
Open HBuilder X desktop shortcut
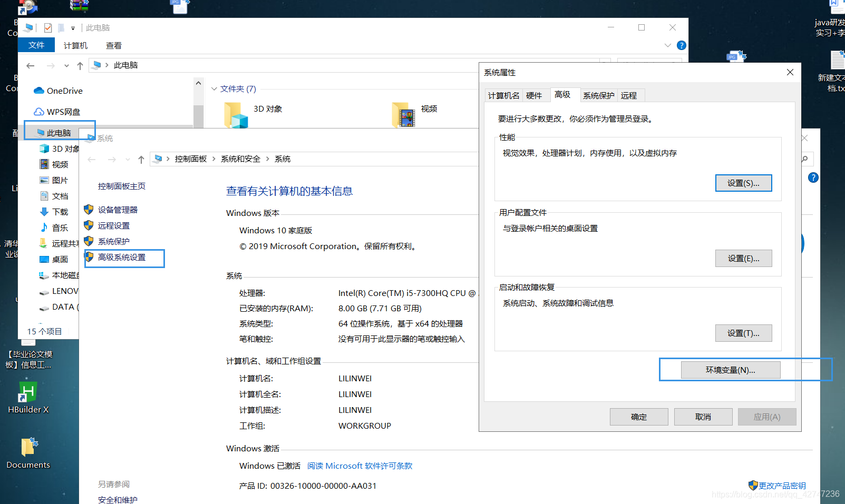tap(28, 398)
